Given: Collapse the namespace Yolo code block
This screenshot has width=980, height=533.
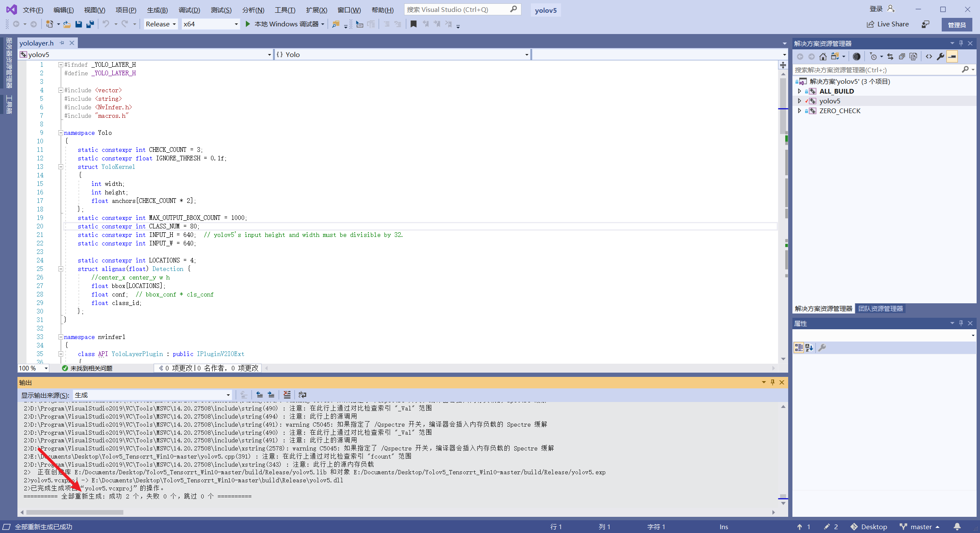Looking at the screenshot, I should point(60,133).
